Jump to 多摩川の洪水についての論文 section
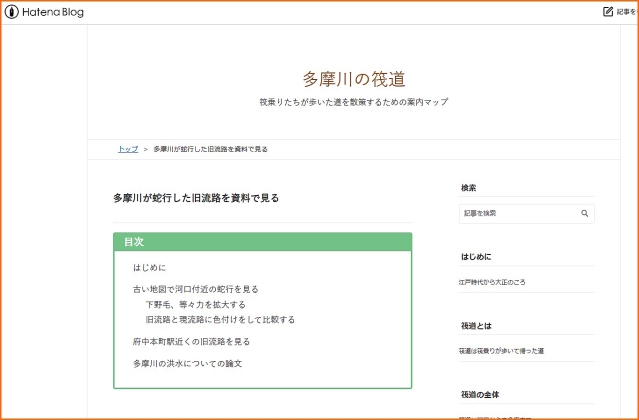Screen dimensions: 639x420 (x=188, y=363)
